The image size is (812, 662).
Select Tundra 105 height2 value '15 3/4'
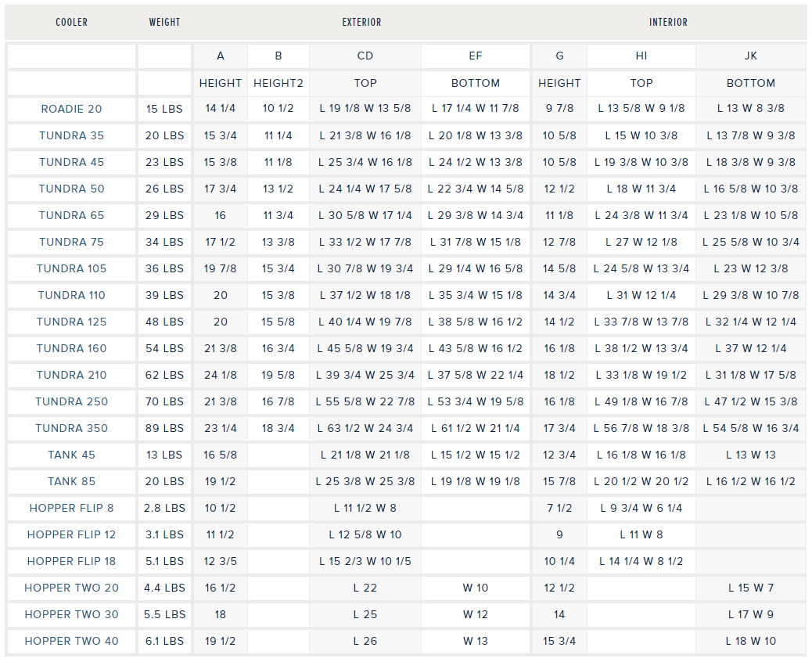(x=278, y=268)
